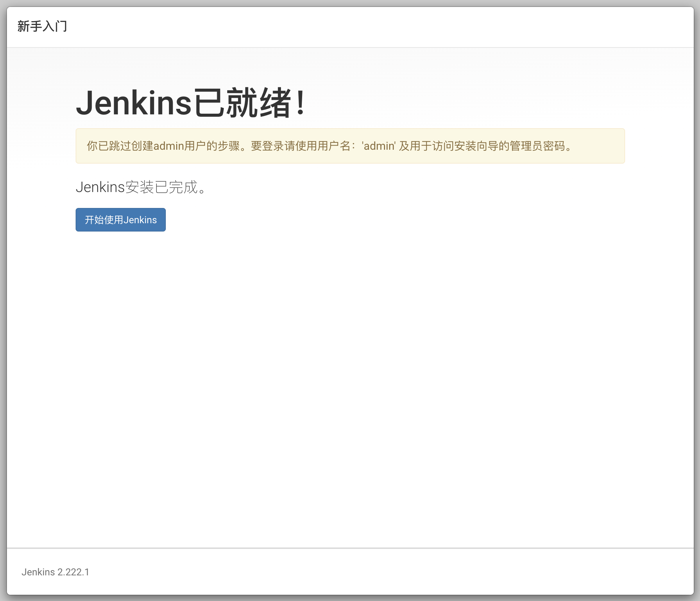This screenshot has height=601, width=700.
Task: Click empty header bar right of 新手入门
Action: click(382, 26)
